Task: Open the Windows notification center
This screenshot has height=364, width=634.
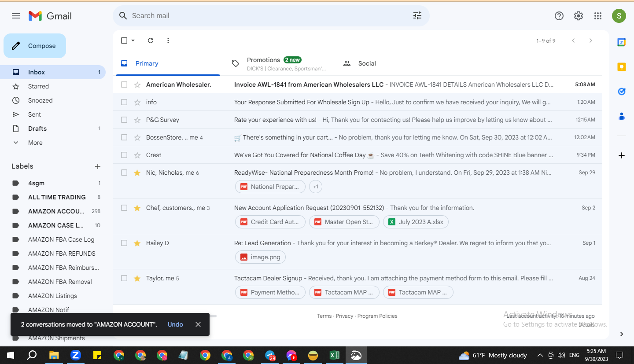Action: [x=619, y=355]
